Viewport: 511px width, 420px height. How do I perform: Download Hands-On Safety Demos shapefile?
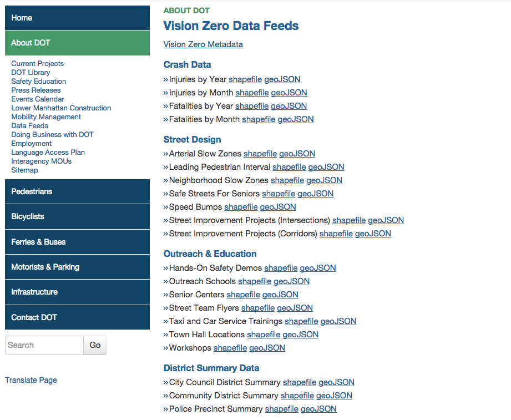point(281,268)
